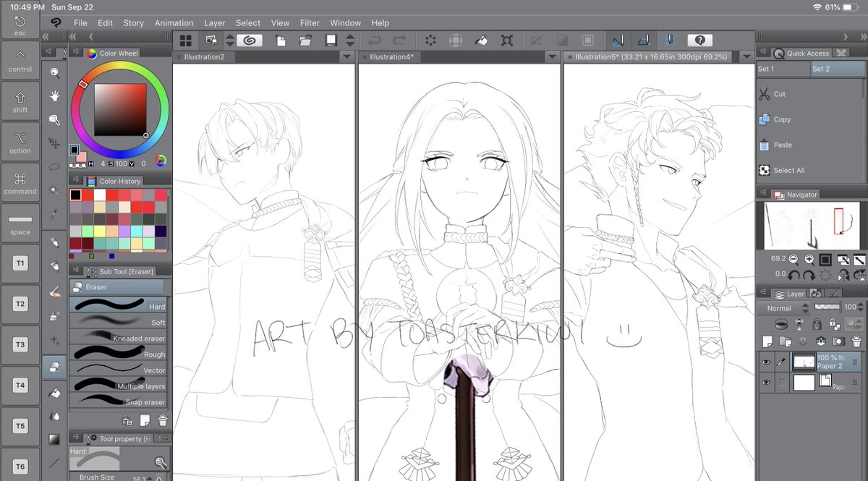This screenshot has width=868, height=481.
Task: Select the Eyedropper tool
Action: [x=54, y=214]
